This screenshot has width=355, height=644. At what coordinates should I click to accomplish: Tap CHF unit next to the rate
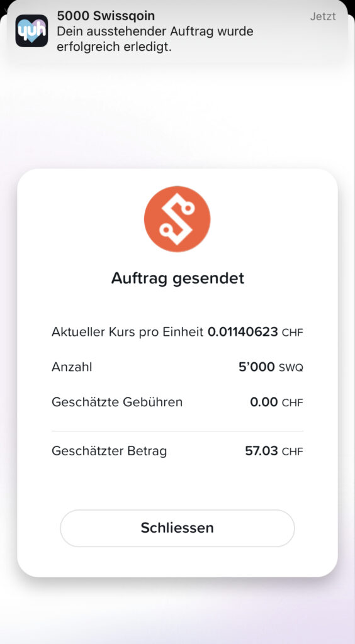(x=293, y=333)
